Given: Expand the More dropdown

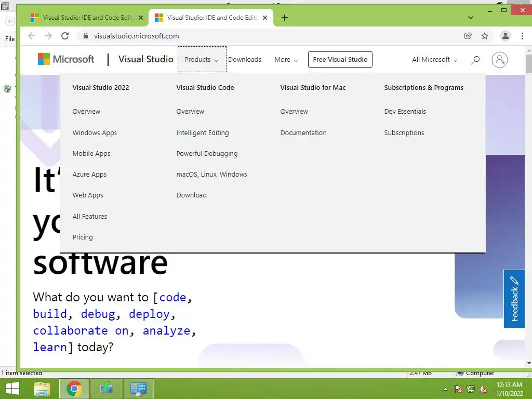Looking at the screenshot, I should [286, 60].
